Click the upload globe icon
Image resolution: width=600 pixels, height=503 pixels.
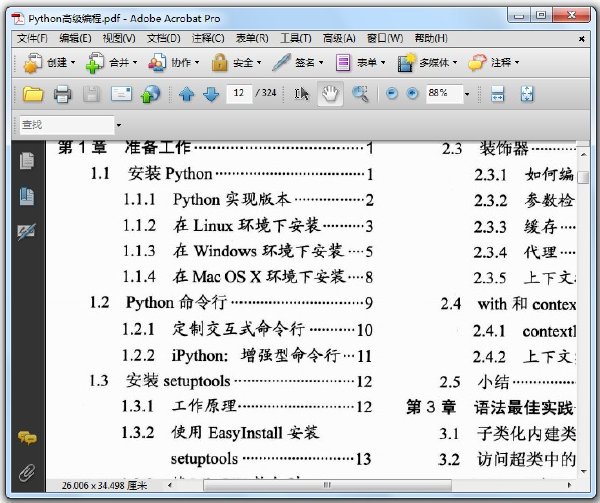coord(150,94)
